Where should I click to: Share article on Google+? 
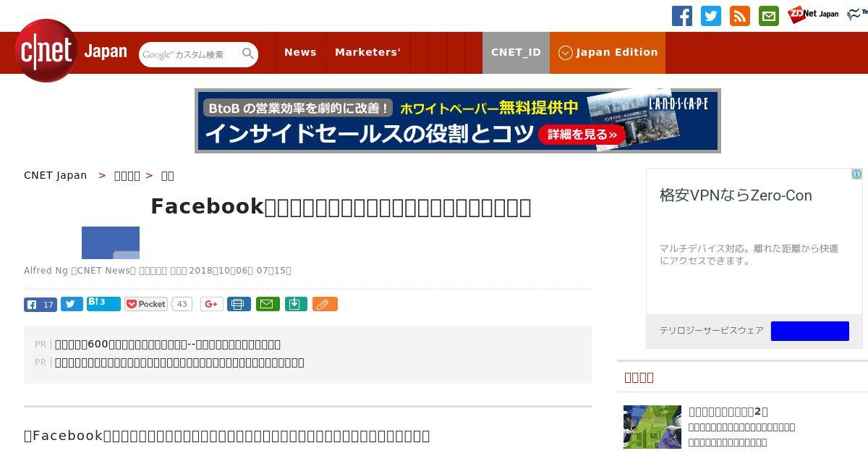(212, 304)
